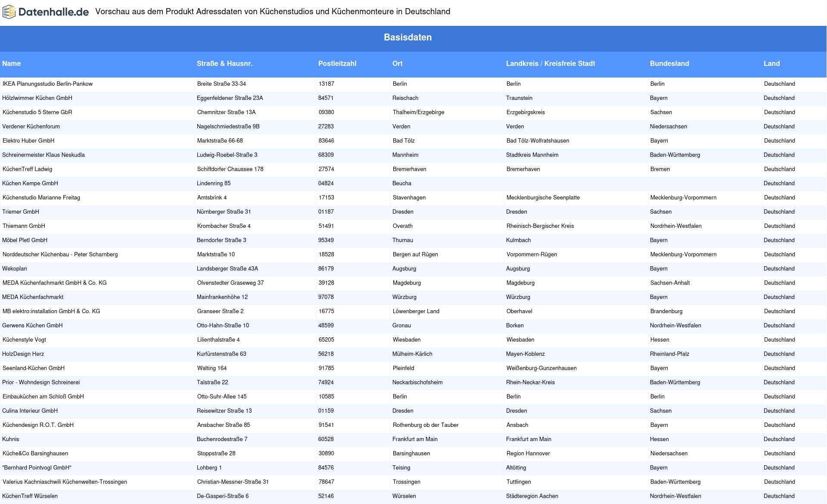Screen dimensions: 827x504
Task: Click "Bernhard Pointvogl GmbH" name cell
Action: pos(37,468)
